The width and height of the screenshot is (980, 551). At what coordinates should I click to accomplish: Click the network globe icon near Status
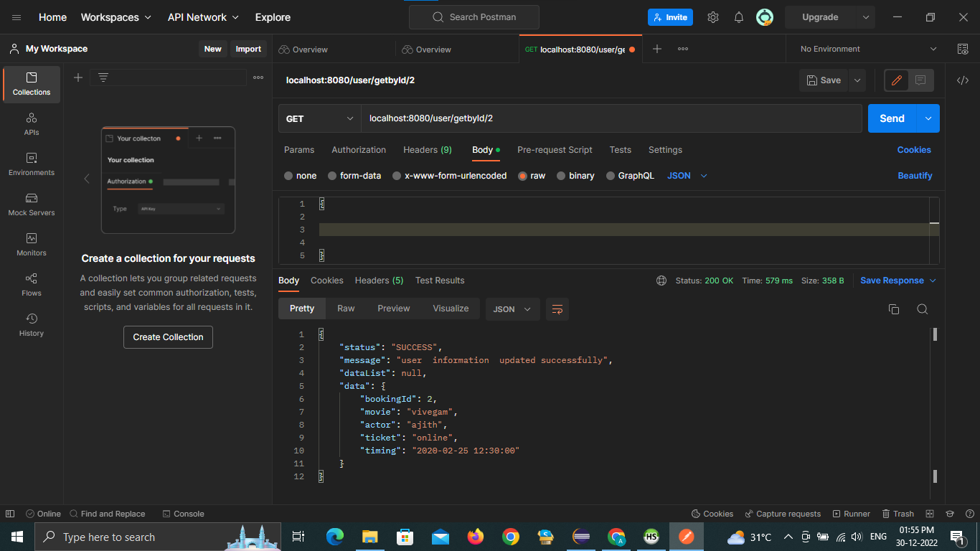point(661,281)
